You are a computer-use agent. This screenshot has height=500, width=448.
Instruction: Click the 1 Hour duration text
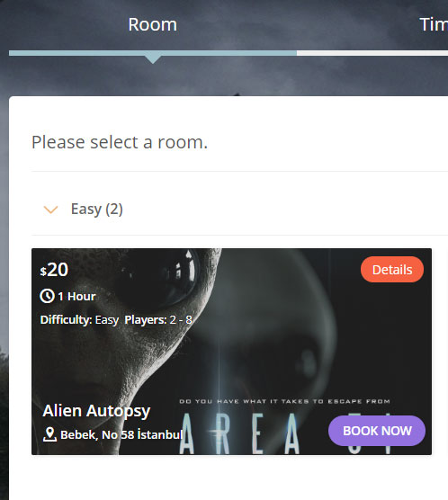pyautogui.click(x=76, y=297)
